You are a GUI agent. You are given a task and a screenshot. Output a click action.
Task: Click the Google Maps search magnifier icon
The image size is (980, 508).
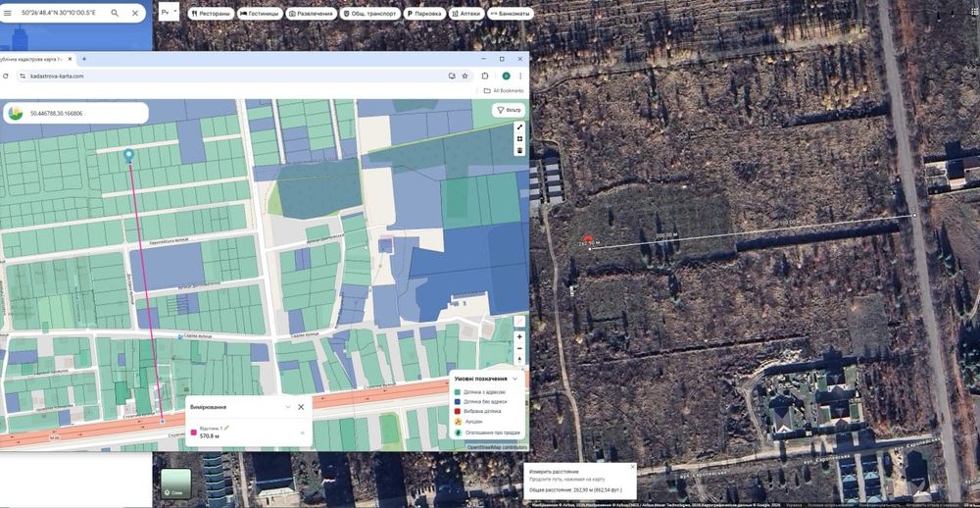[115, 13]
